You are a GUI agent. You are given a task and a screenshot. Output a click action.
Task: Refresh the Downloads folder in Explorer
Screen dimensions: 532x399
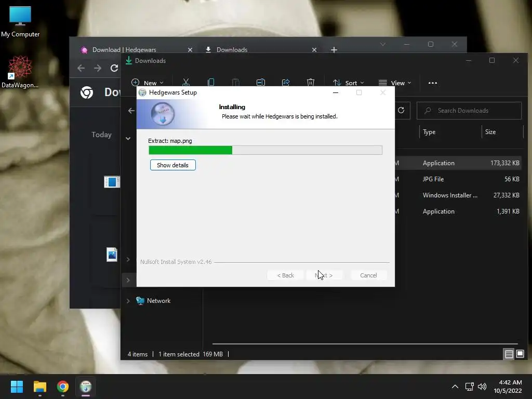tap(401, 110)
